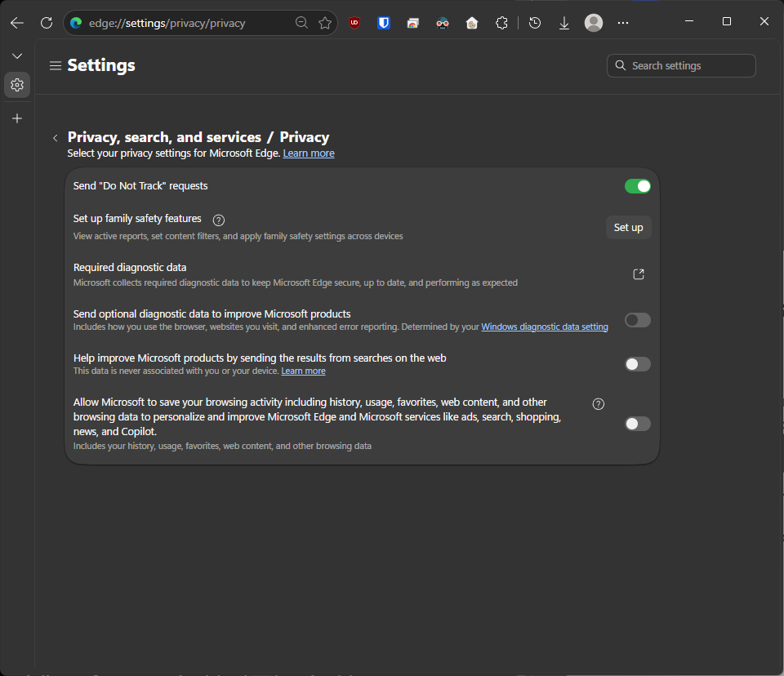
Task: Disable Send Do Not Track requests toggle
Action: pyautogui.click(x=638, y=186)
